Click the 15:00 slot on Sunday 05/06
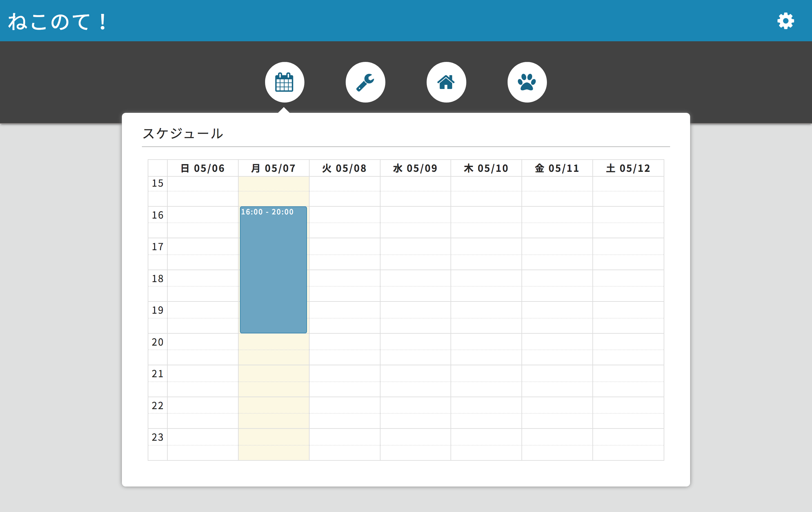This screenshot has height=512, width=812. (x=202, y=184)
